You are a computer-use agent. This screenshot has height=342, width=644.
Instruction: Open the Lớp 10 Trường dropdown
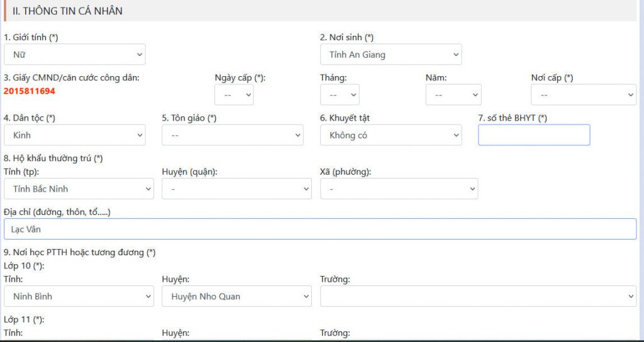(x=478, y=296)
